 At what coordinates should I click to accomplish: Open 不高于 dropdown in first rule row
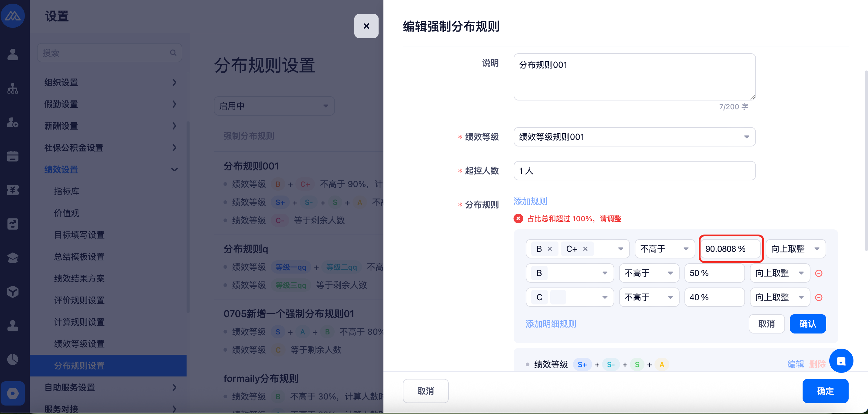(x=665, y=249)
